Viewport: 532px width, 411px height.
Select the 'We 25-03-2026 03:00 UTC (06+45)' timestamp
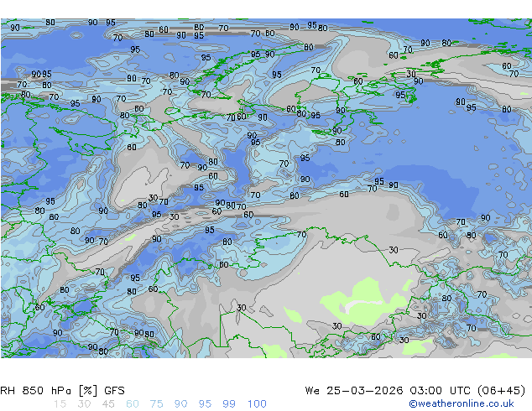(415, 391)
